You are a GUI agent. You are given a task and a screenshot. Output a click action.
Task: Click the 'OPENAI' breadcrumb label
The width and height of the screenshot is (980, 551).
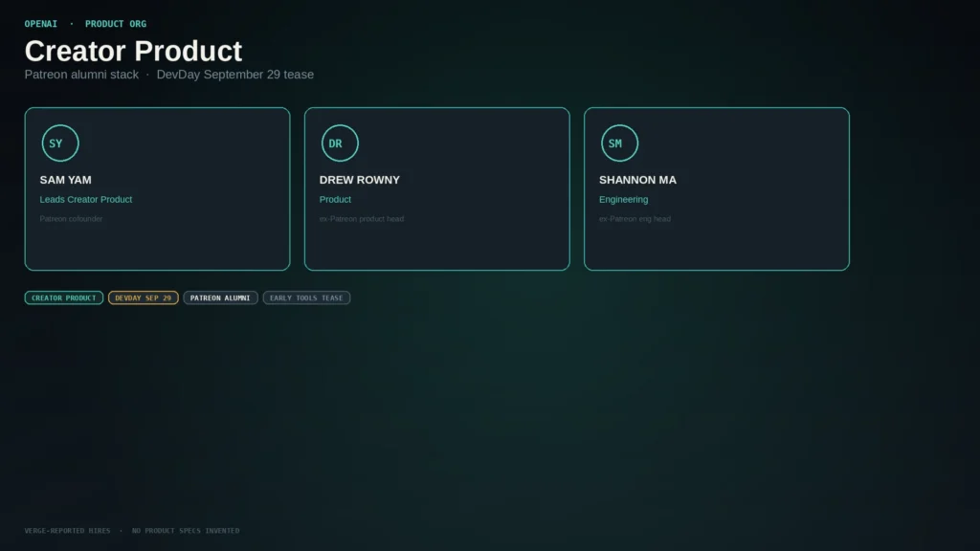coord(40,24)
